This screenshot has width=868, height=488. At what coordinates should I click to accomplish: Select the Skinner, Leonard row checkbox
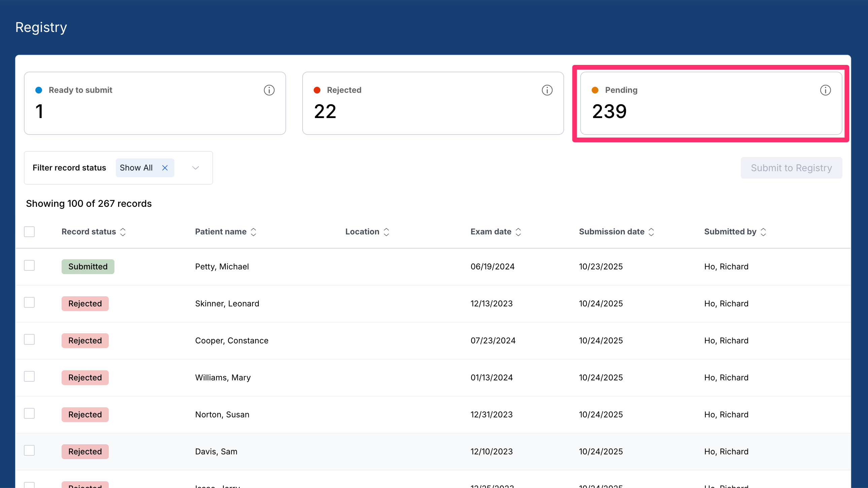pos(29,302)
